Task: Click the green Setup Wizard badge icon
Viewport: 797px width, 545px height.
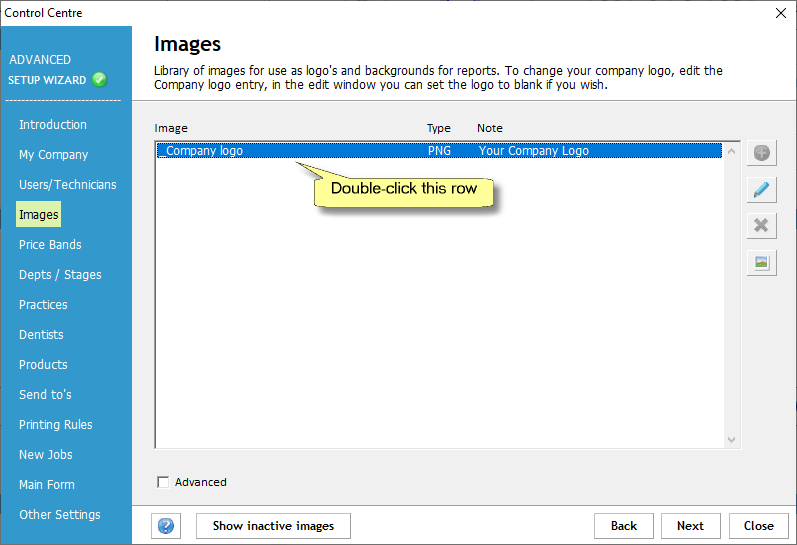Action: coord(99,80)
